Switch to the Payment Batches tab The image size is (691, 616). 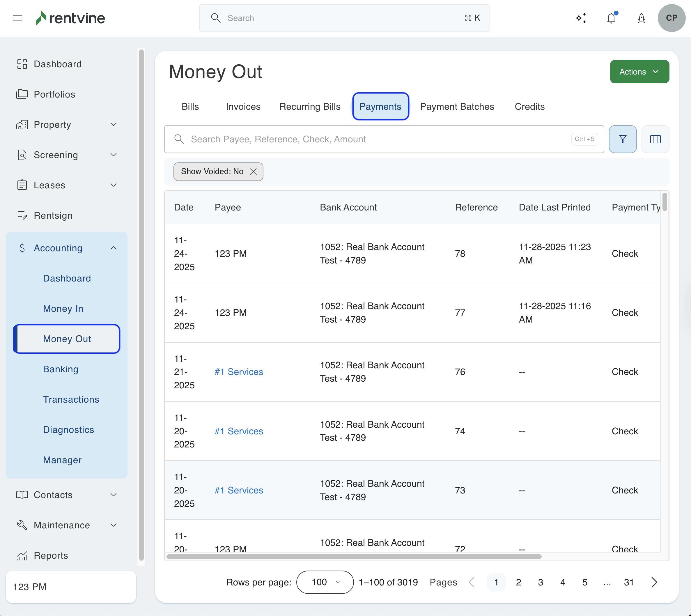(457, 107)
